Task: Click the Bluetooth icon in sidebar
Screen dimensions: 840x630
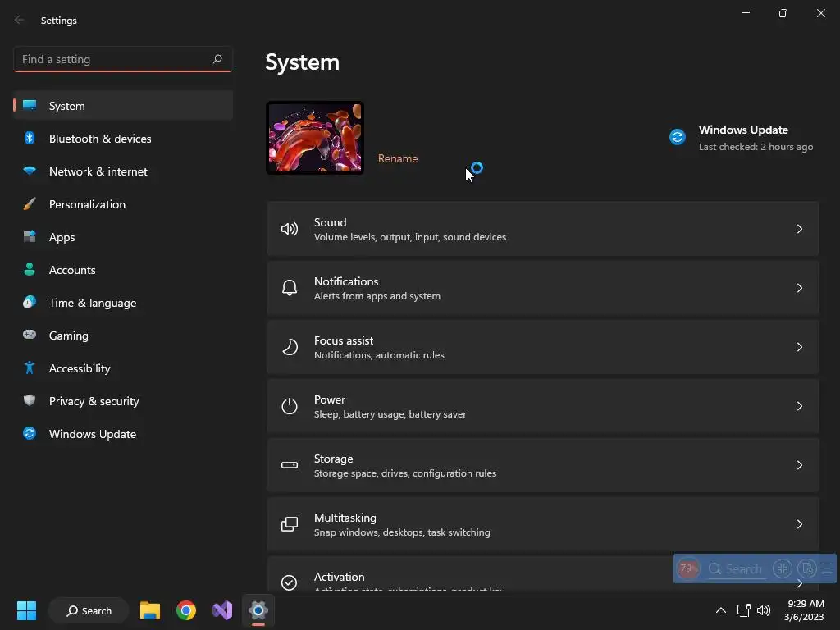Action: click(x=30, y=138)
